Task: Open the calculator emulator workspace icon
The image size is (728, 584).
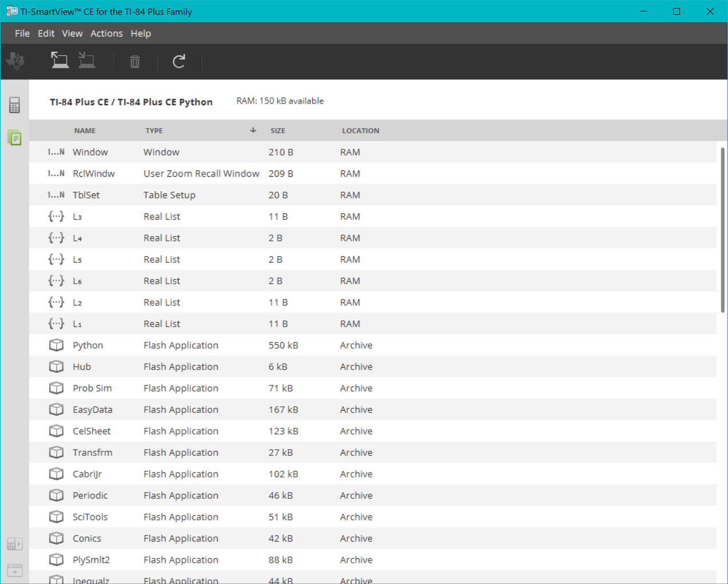Action: (x=15, y=105)
